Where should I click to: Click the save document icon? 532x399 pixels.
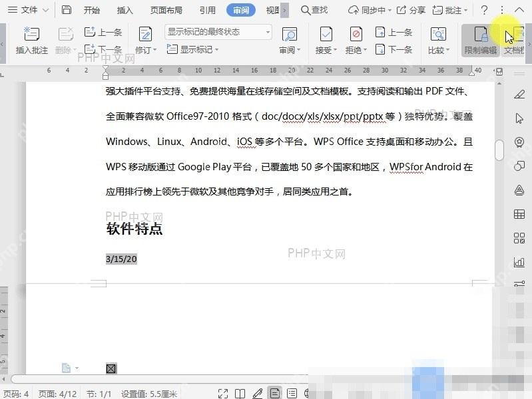tap(67, 10)
